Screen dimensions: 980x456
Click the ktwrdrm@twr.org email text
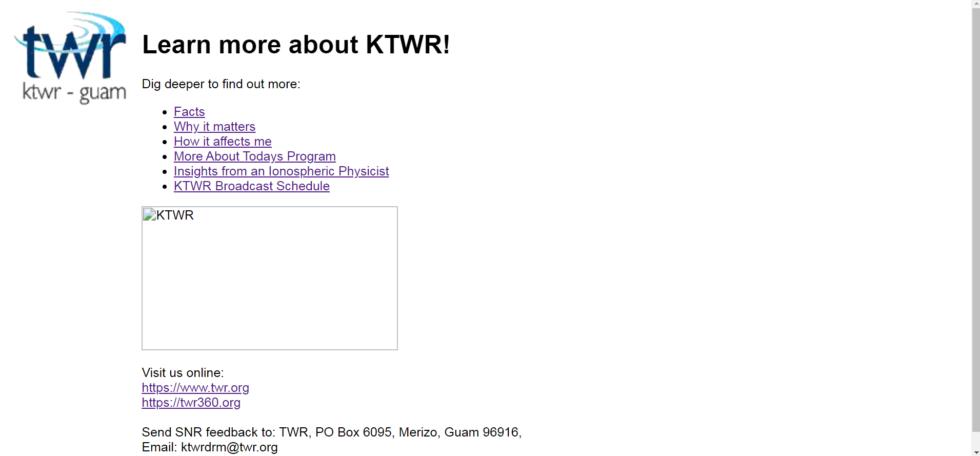pos(229,447)
